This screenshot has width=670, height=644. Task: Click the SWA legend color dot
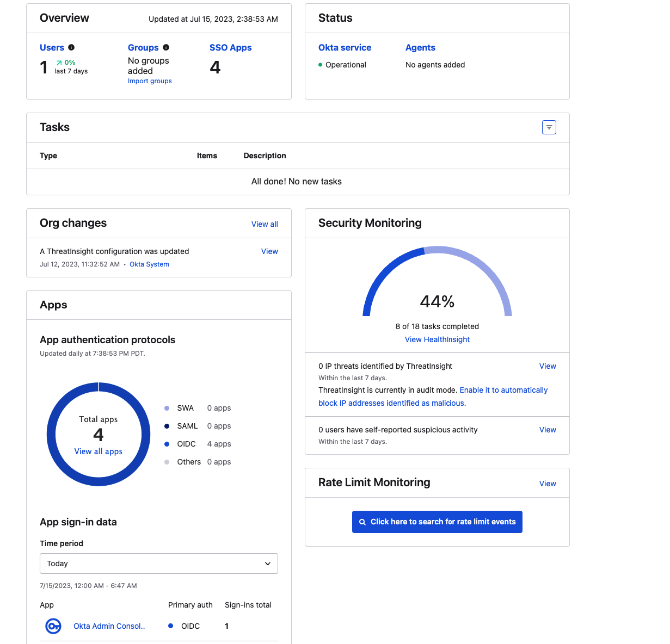point(167,408)
